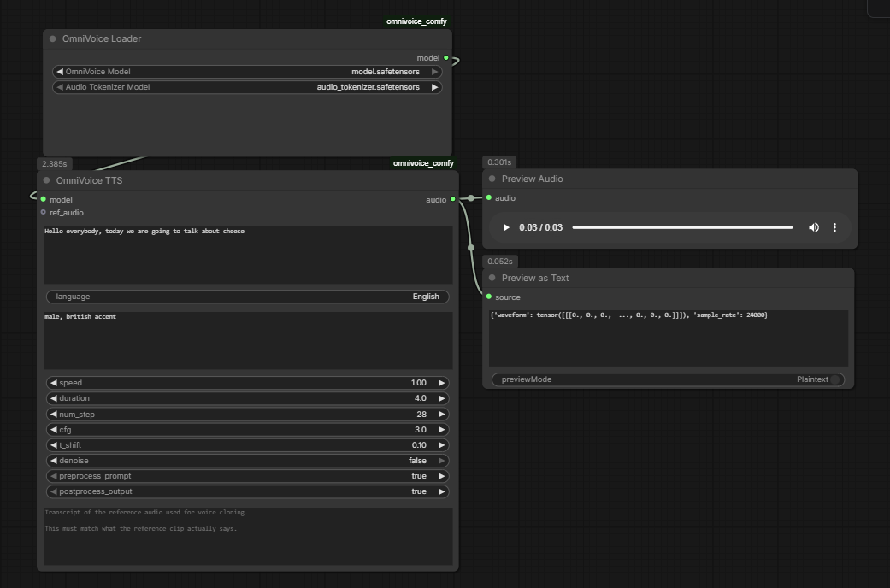Click the model output socket on OmniVoice Loader
The width and height of the screenshot is (890, 588).
point(446,58)
